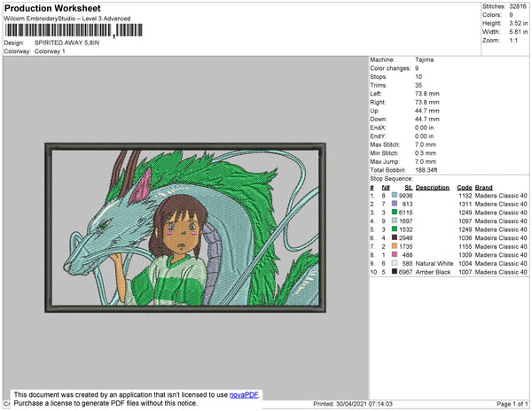The height and width of the screenshot is (411, 532).
Task: Open the novaPDF link
Action: (x=244, y=395)
